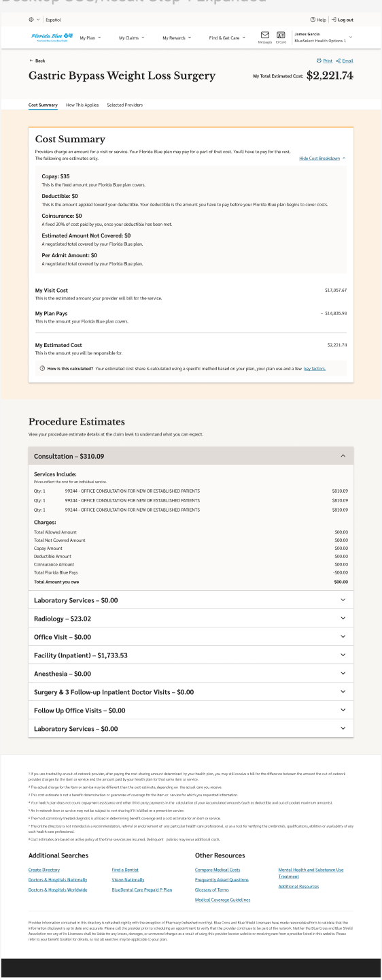Open the ID Card icon

click(x=281, y=35)
